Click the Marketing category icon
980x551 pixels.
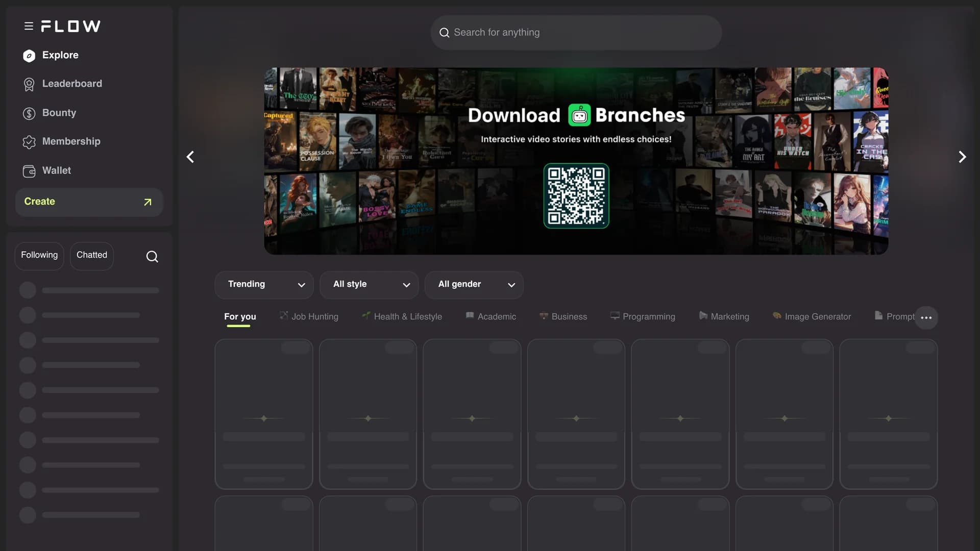703,316
